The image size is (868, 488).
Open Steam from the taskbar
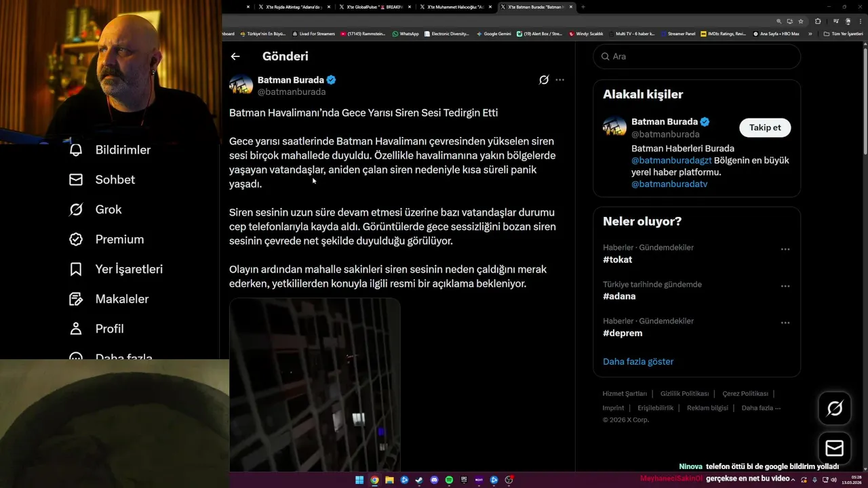pos(419,480)
